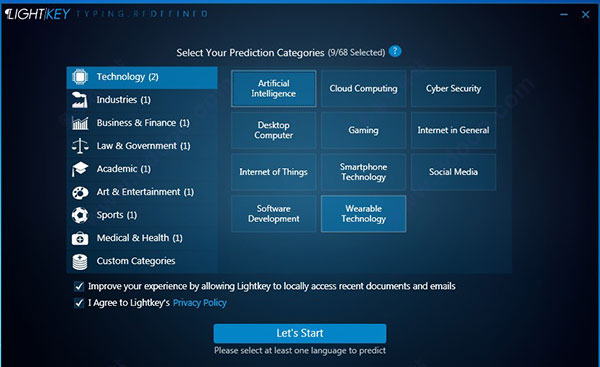Click 'Please select at least one language' message
This screenshot has height=367, width=600.
(300, 351)
